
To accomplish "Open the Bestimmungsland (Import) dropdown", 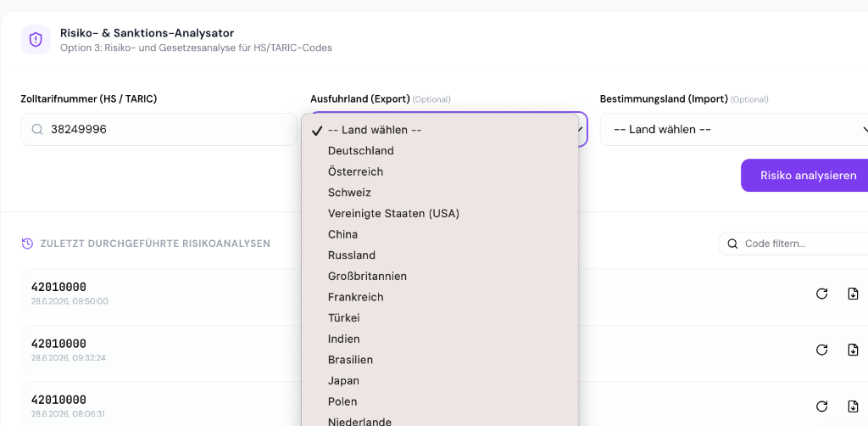I will pyautogui.click(x=734, y=130).
